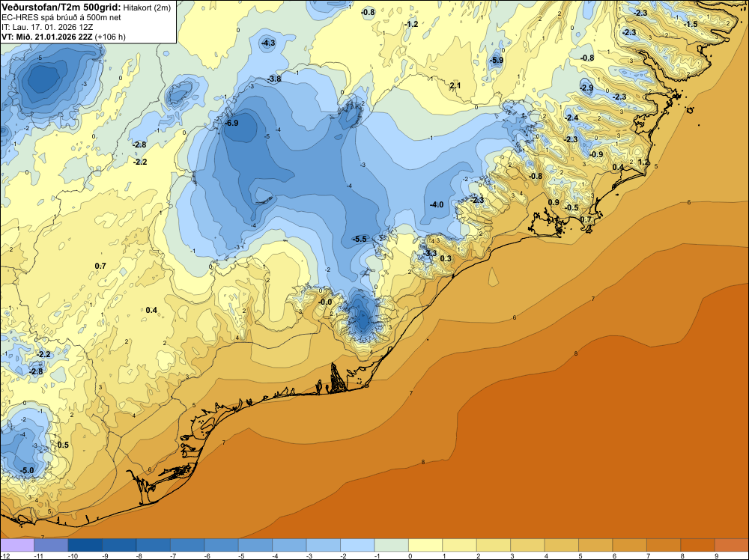749x560 pixels.
Task: Click the legend tick label -12
Action: pos(4,556)
